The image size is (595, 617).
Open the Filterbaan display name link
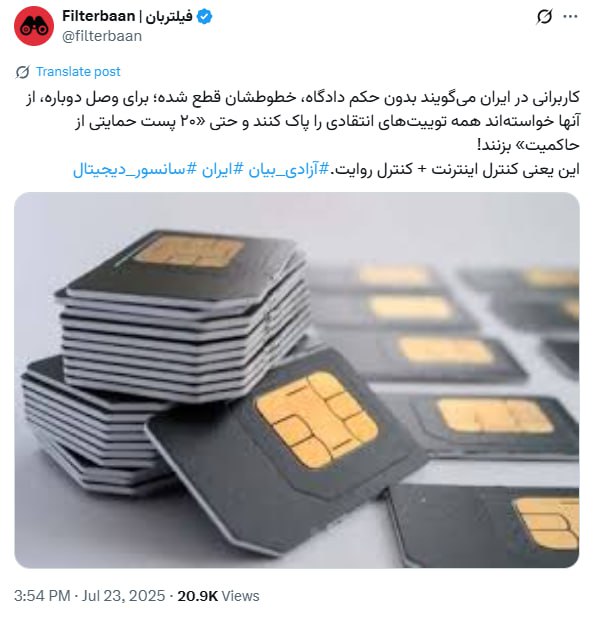(x=98, y=17)
